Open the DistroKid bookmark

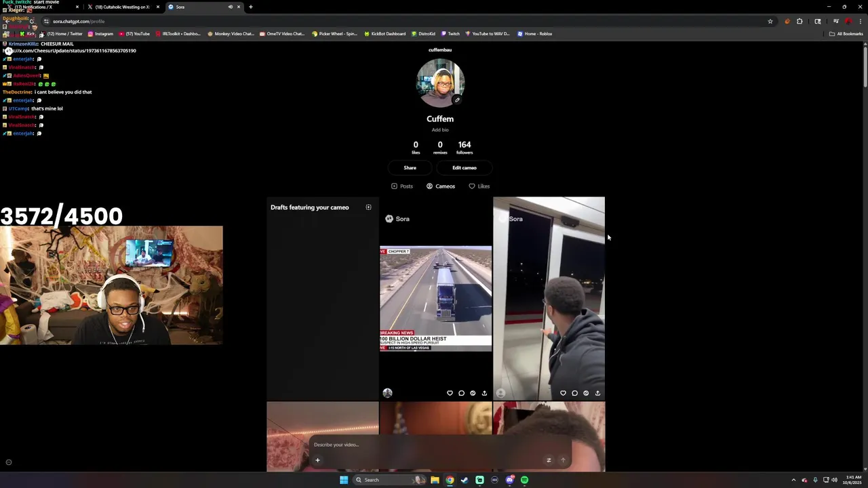(x=423, y=34)
